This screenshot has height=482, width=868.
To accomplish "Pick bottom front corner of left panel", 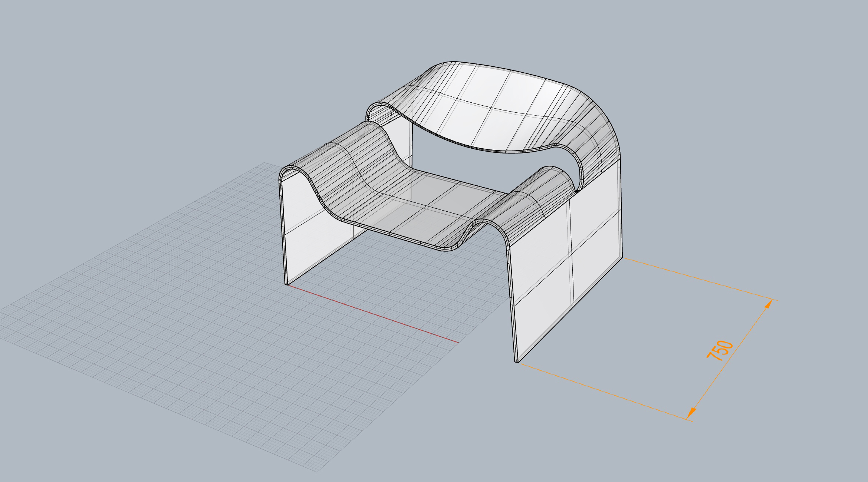I will tap(287, 284).
